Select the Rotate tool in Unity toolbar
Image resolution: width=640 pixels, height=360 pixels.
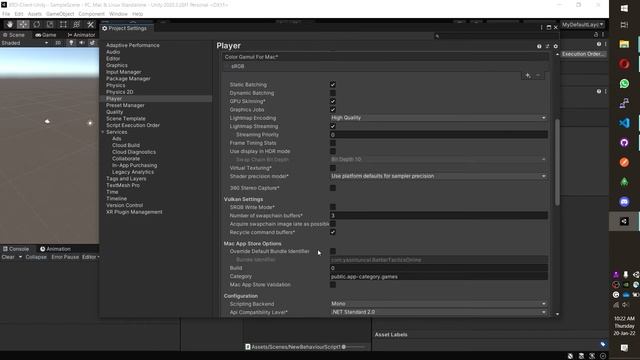coord(37,24)
